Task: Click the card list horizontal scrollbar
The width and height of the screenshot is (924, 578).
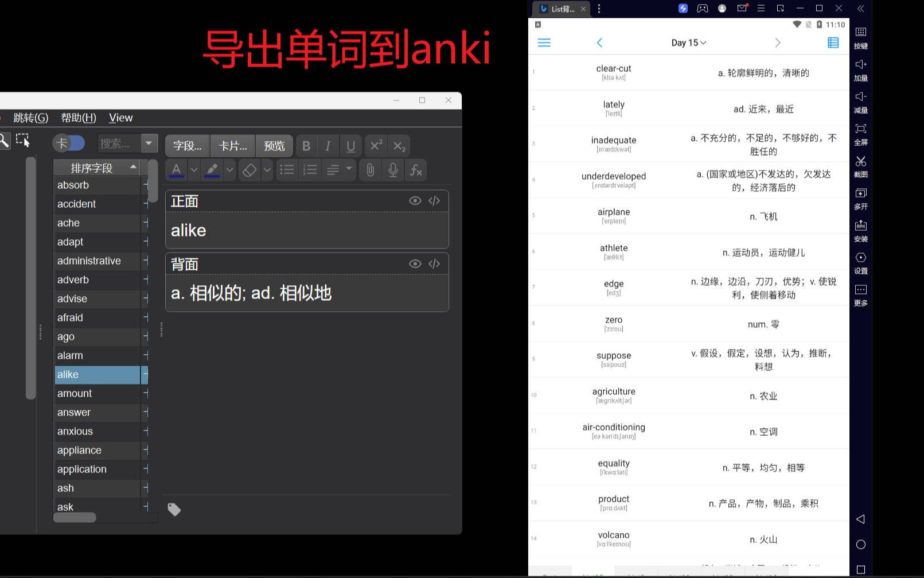Action: pyautogui.click(x=75, y=518)
